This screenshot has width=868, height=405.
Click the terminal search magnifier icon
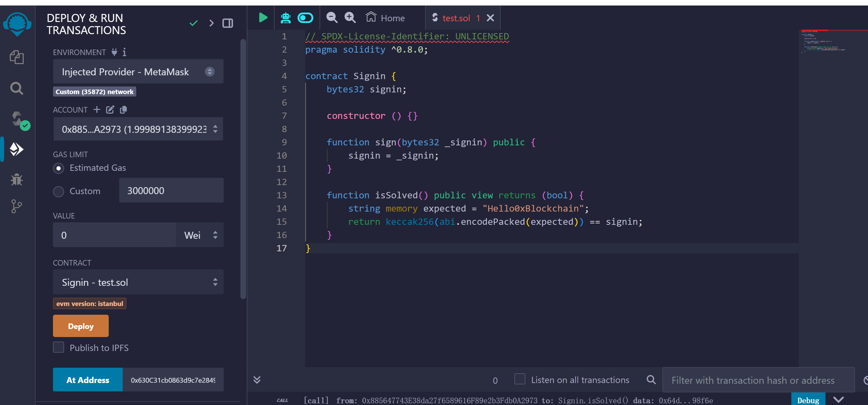[651, 380]
